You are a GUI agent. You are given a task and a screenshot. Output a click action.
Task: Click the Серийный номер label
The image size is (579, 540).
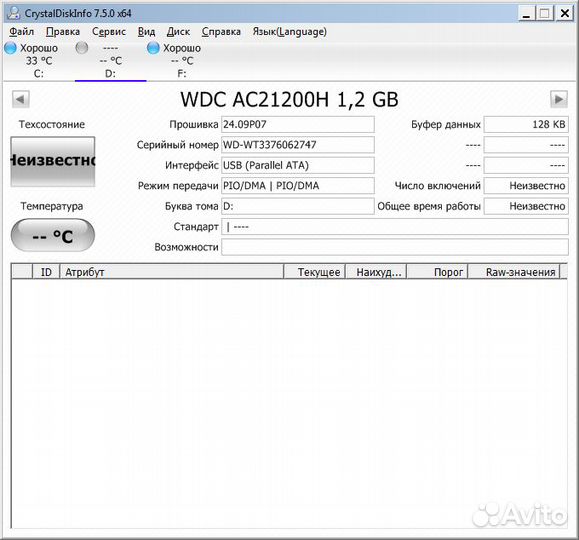point(177,145)
